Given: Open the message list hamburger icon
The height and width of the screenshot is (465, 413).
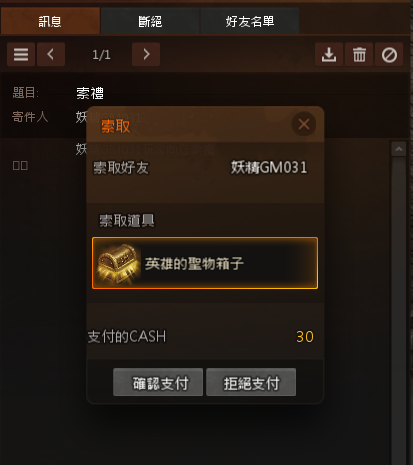Looking at the screenshot, I should 21,54.
